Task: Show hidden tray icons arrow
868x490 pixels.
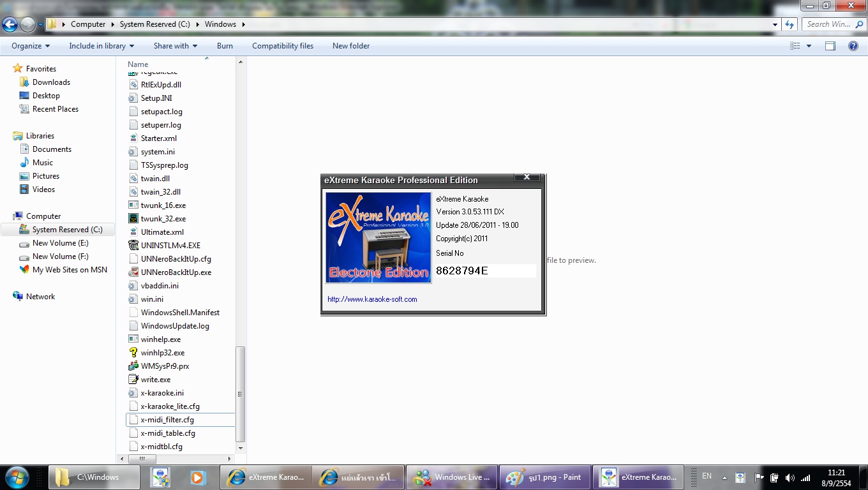Action: point(724,477)
